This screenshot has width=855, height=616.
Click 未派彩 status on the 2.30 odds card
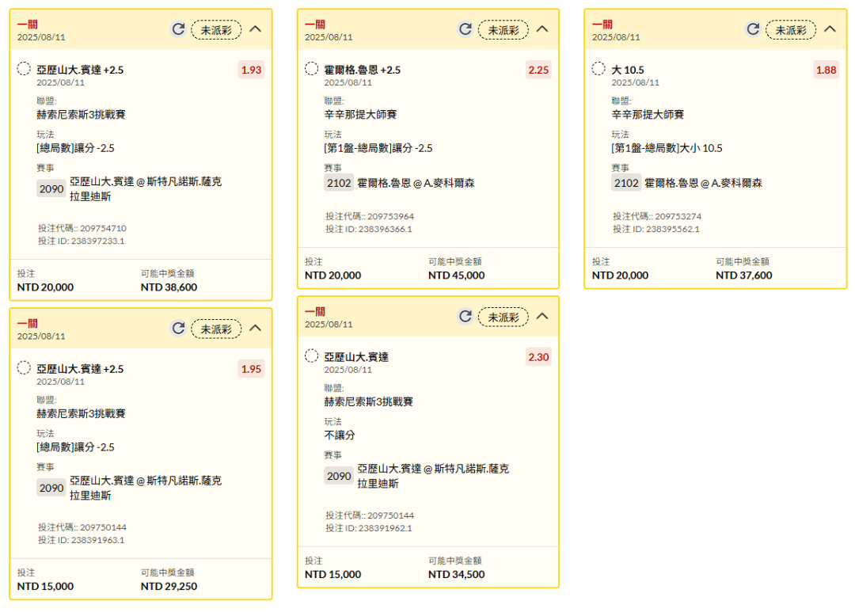click(503, 318)
